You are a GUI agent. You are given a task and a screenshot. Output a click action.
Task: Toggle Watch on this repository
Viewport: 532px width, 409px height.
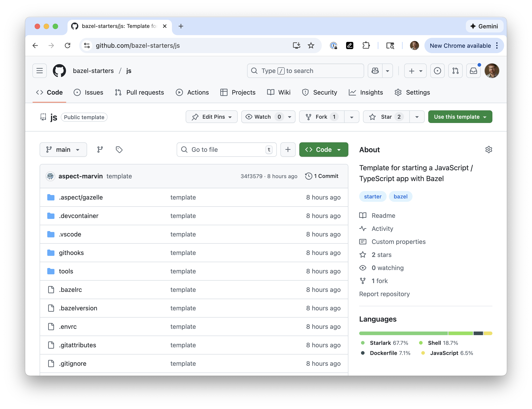click(268, 117)
